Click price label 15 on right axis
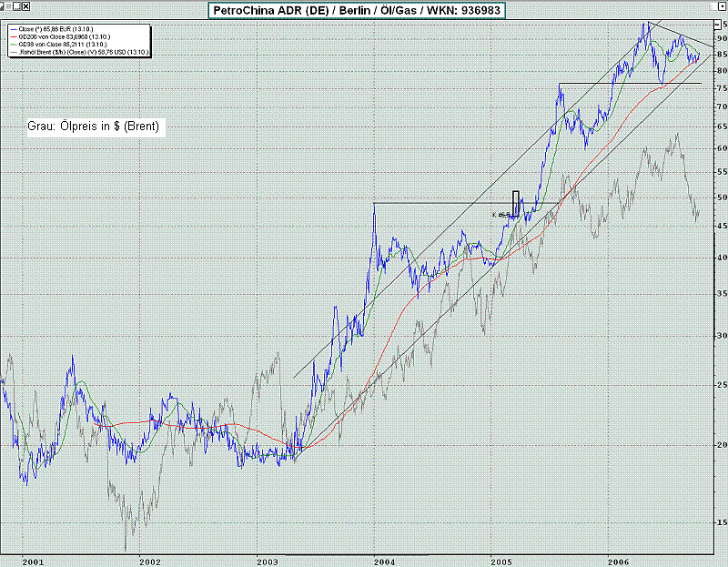This screenshot has width=728, height=567. point(722,522)
